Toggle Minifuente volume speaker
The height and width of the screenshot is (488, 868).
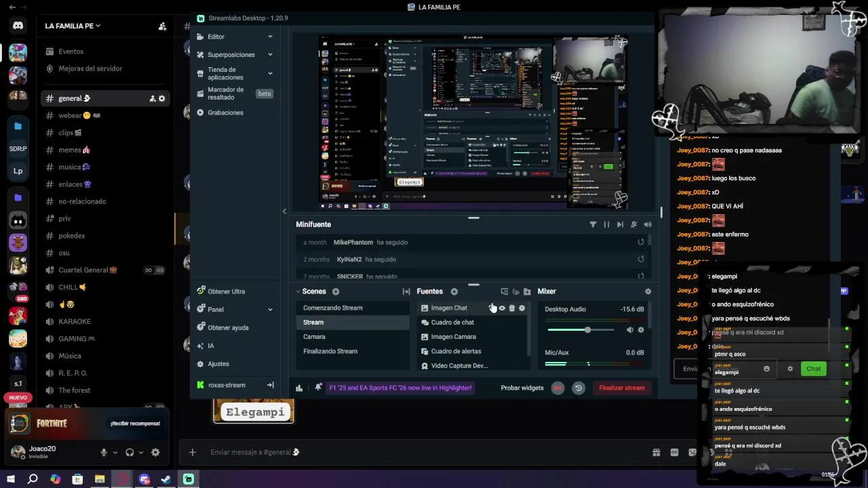(x=648, y=224)
